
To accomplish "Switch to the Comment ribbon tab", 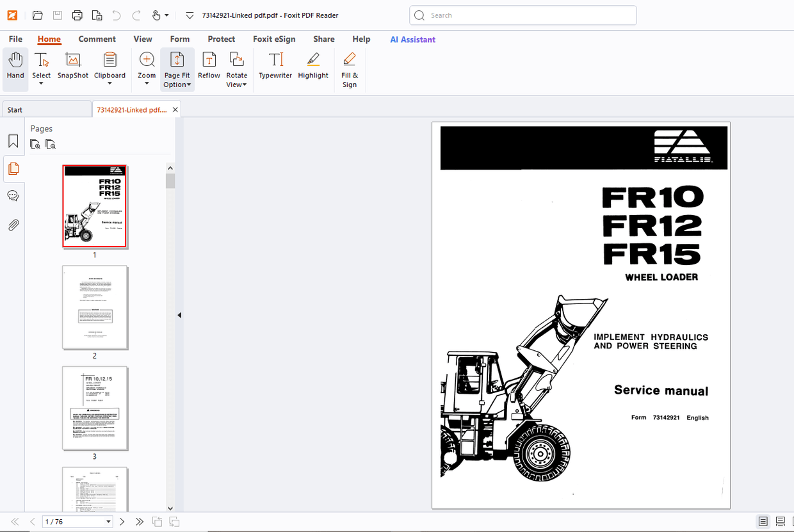I will [x=97, y=39].
